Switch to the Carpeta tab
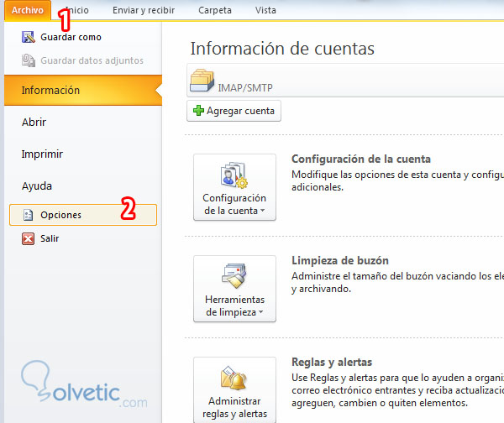Viewport: 504px width, 423px height. 215,10
